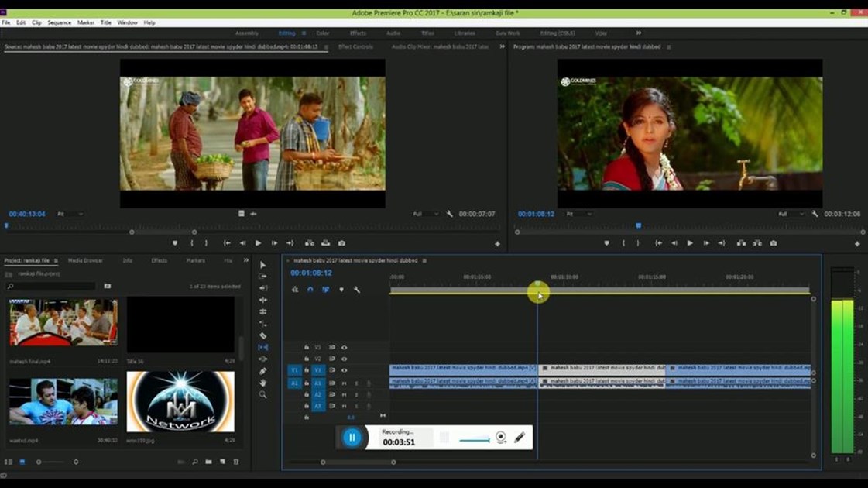Switch to Effect Controls tab
The image size is (868, 488).
pos(355,47)
